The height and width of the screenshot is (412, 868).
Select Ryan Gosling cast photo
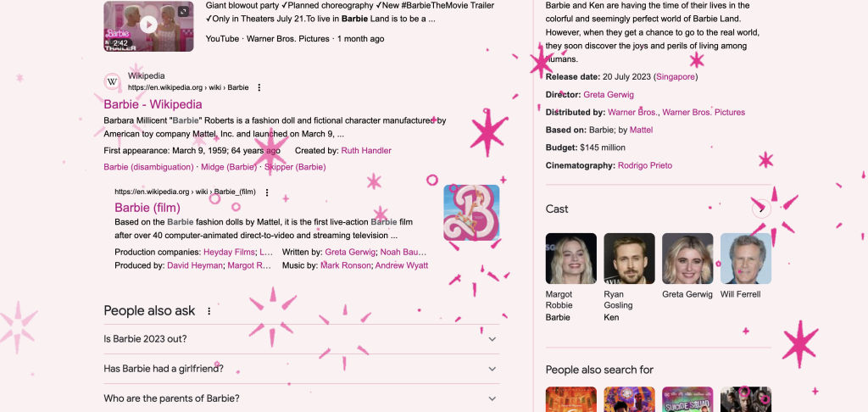(x=630, y=259)
